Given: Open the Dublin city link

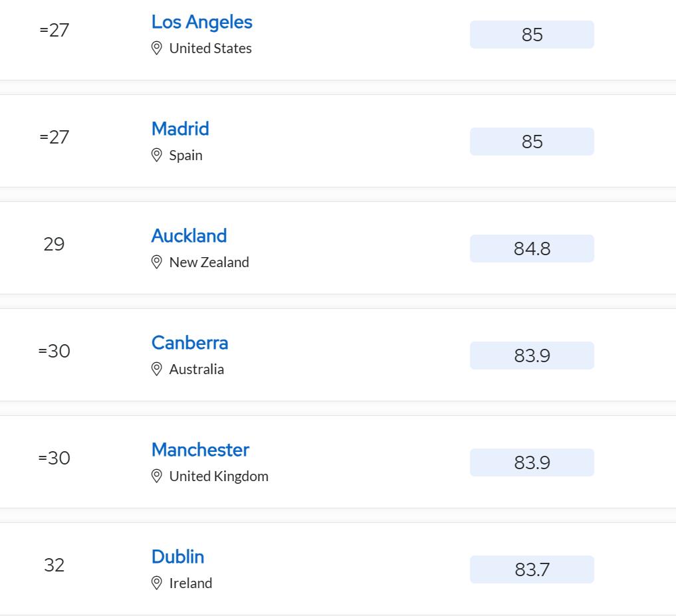Looking at the screenshot, I should 177,557.
